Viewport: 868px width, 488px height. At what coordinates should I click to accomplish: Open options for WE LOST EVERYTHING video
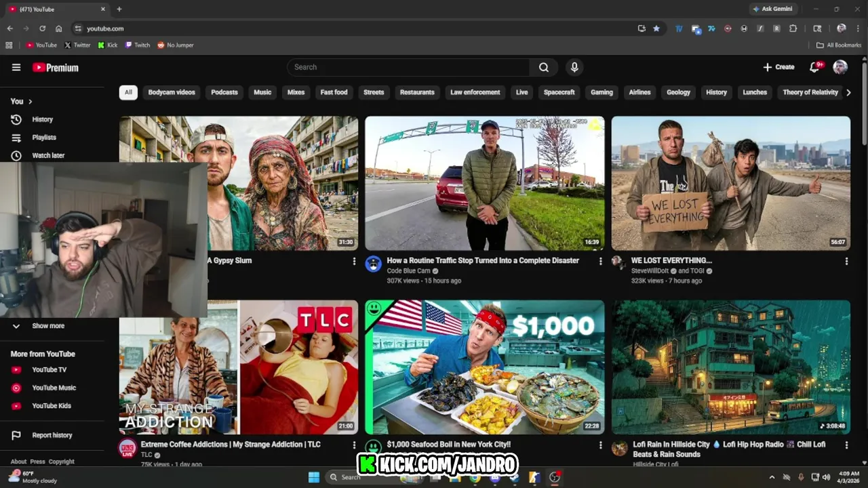click(x=846, y=261)
